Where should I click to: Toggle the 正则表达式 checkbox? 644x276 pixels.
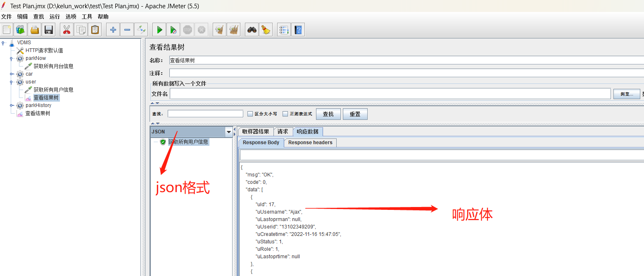click(x=285, y=114)
